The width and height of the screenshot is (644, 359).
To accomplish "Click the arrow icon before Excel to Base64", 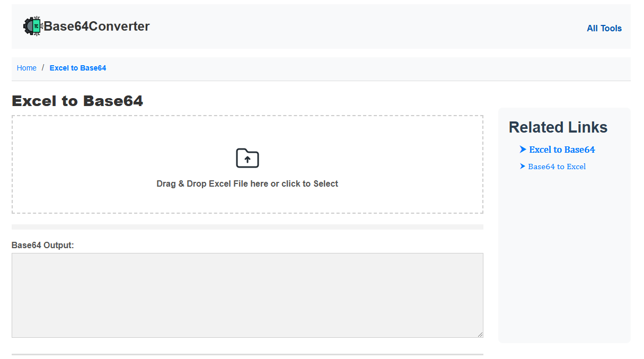I will pos(523,150).
